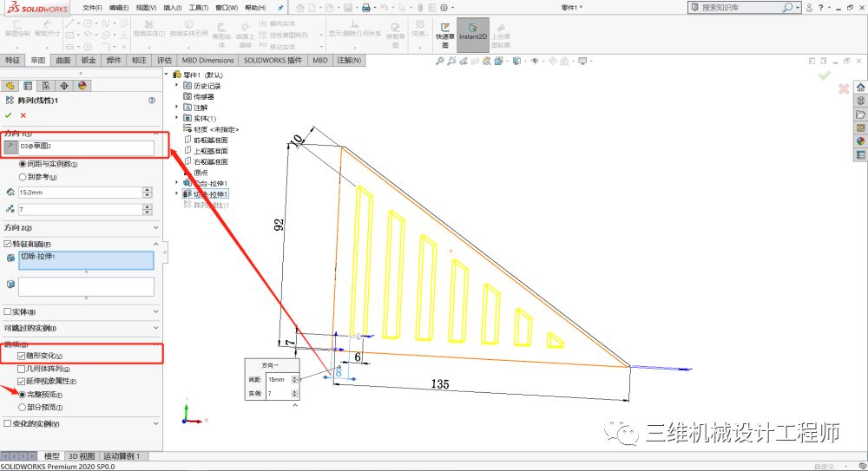Open the 插入(I) menu
This screenshot has height=471, width=868.
click(172, 8)
